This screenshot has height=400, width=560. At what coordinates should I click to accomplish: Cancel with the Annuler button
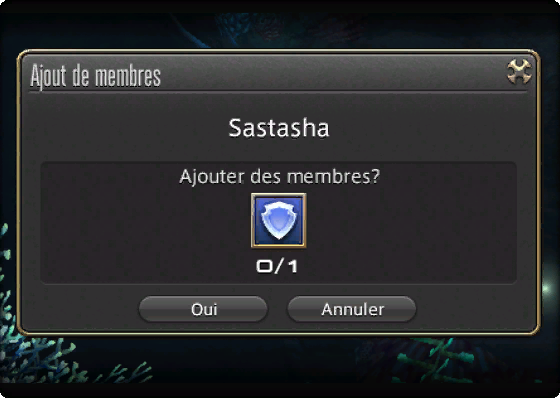tap(352, 309)
